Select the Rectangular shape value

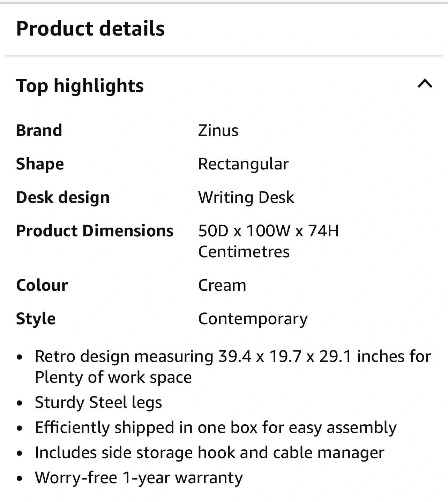click(243, 164)
